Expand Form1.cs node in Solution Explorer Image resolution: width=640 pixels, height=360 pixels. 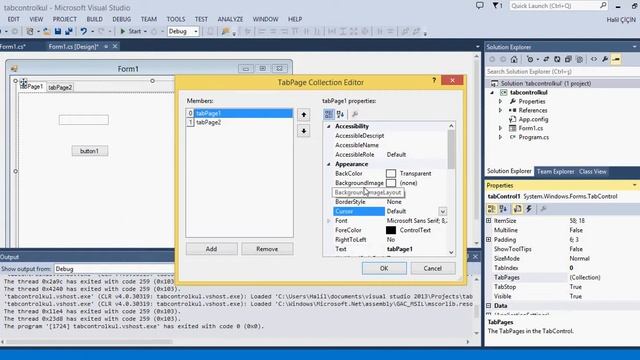[x=500, y=128]
